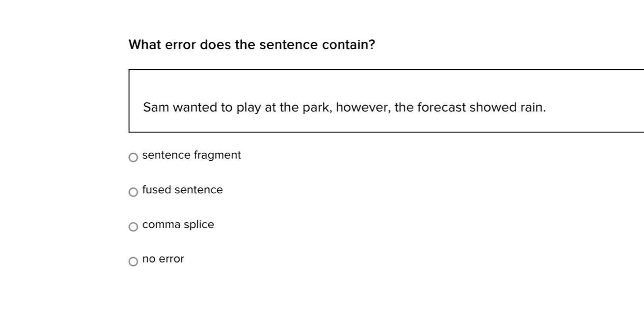Click the no error label text

pyautogui.click(x=163, y=259)
